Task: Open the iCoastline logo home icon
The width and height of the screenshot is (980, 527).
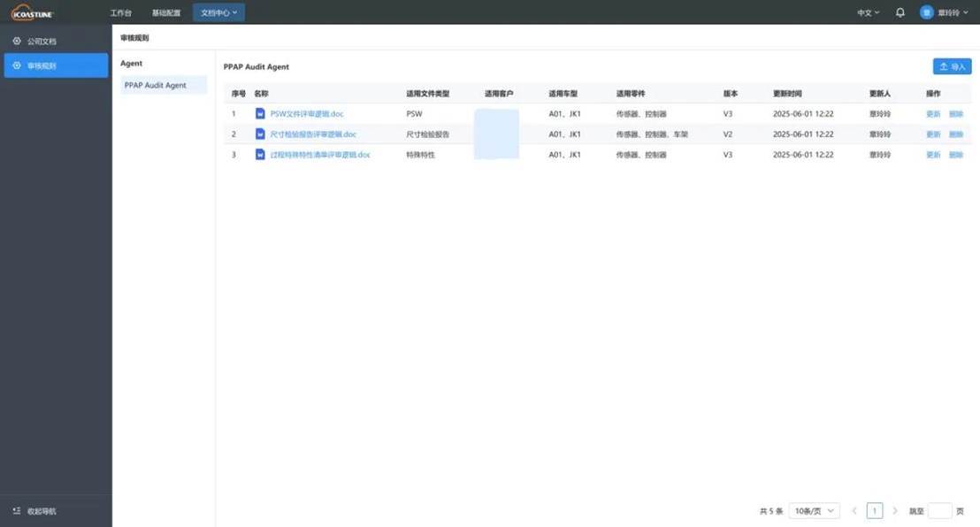Action: tap(31, 11)
